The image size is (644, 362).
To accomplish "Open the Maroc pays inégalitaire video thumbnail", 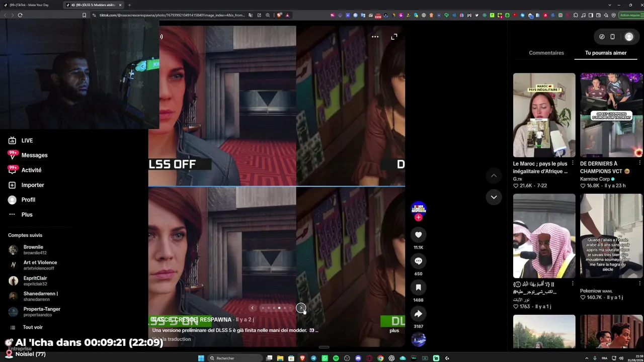I will tap(544, 115).
